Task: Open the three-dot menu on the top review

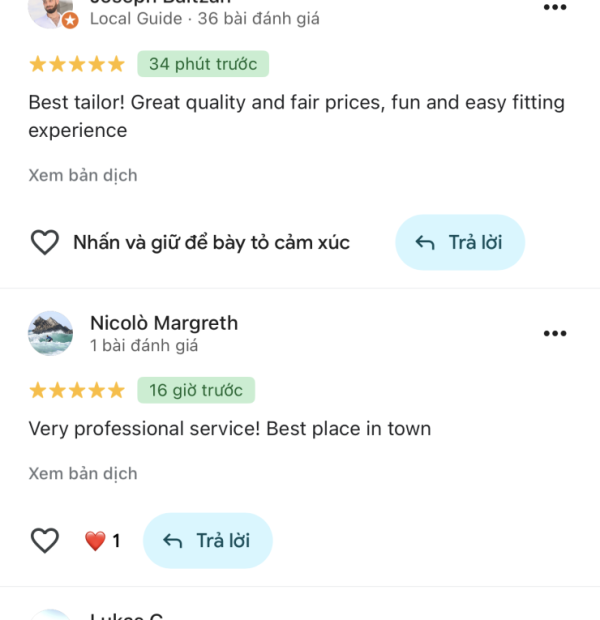Action: point(554,8)
